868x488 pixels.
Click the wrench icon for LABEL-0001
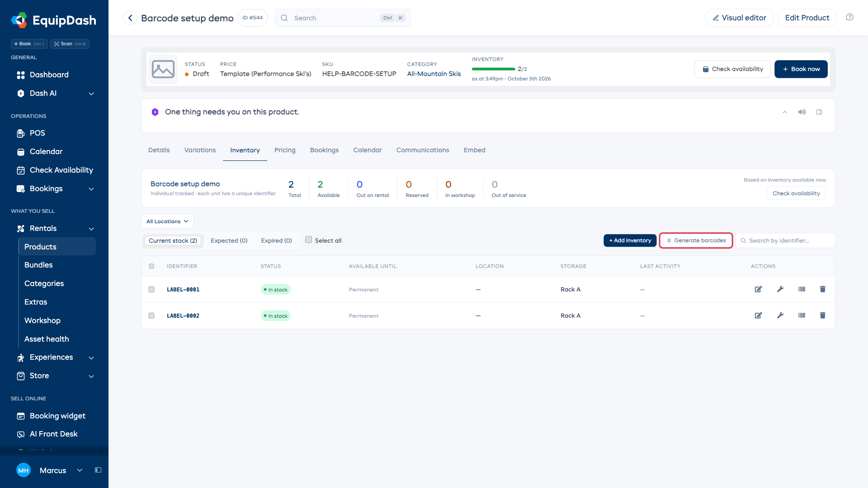tap(780, 289)
